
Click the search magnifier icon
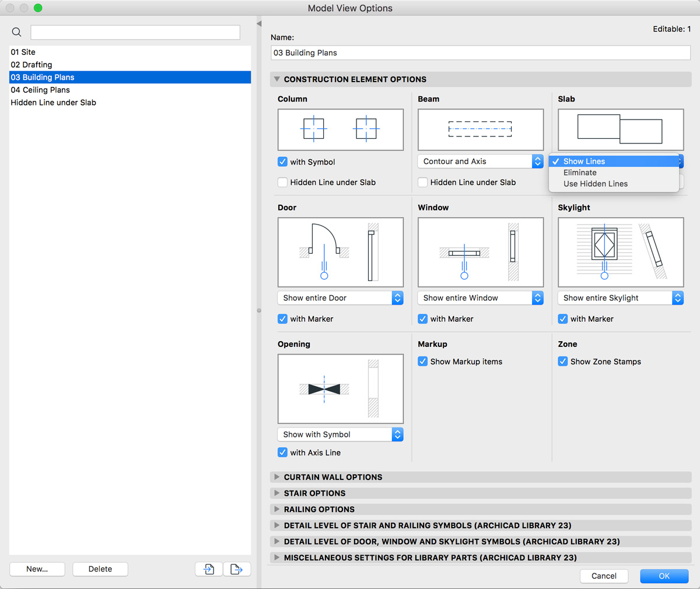click(17, 32)
